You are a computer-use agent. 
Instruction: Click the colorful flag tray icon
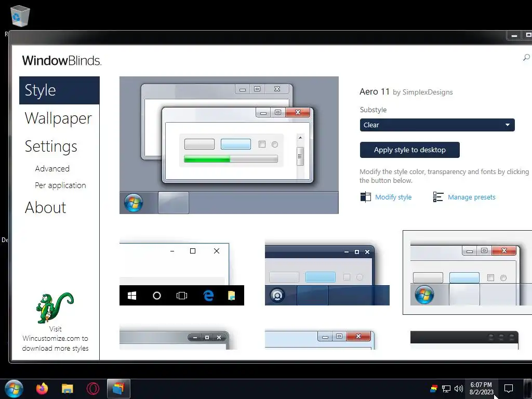click(434, 389)
